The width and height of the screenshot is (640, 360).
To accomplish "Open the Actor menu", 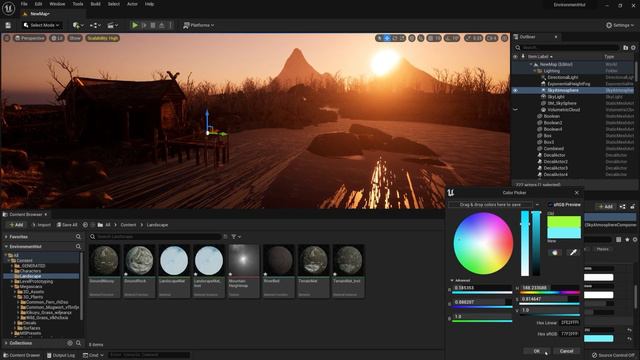I will [132, 4].
